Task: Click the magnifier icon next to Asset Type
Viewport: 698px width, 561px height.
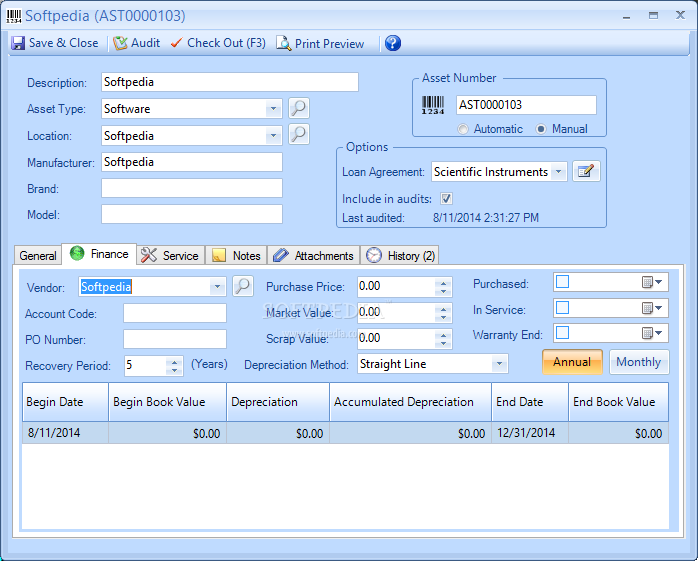Action: 299,108
